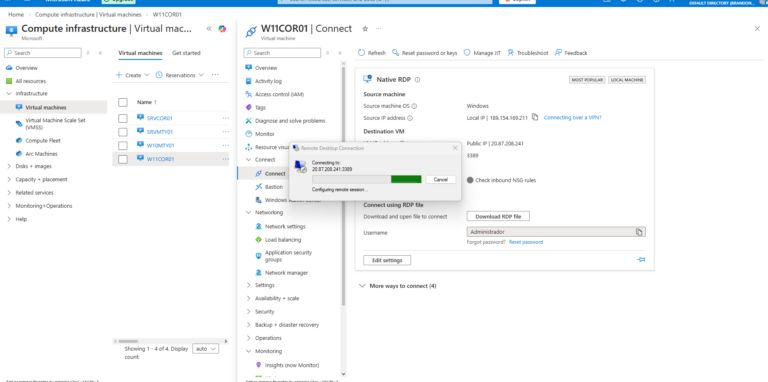Open more options for SRVCOR01 row
The width and height of the screenshot is (768, 382).
(225, 118)
